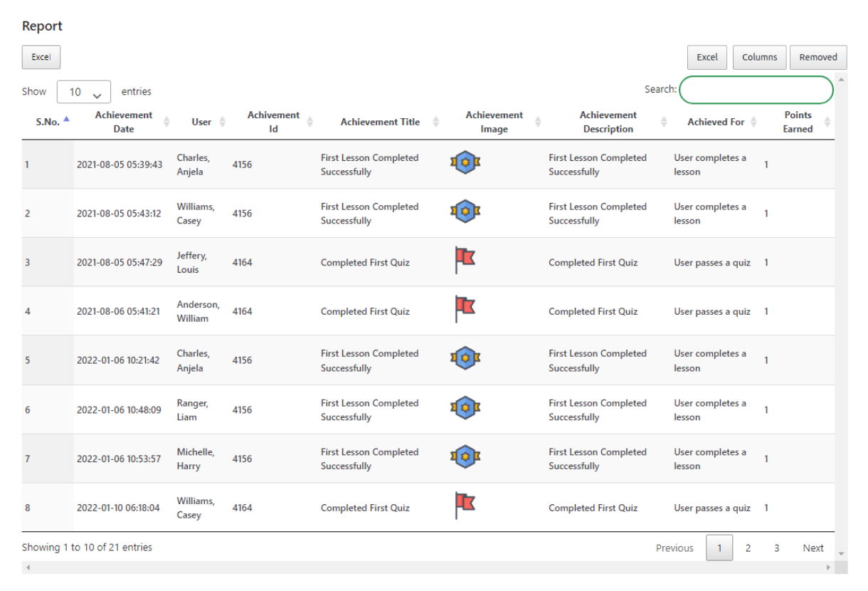The image size is (868, 591).
Task: Sort by Achievement Title header
Action: coord(380,122)
